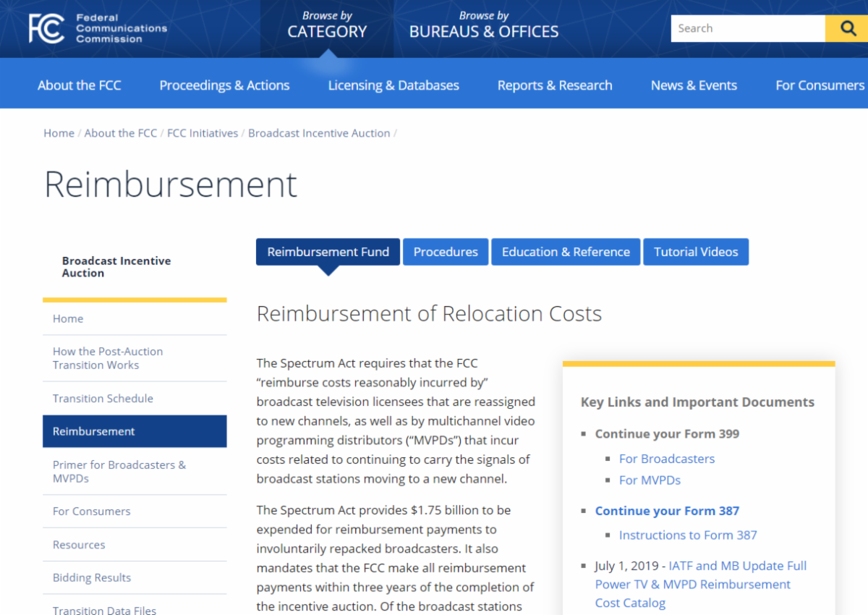The image size is (868, 615).
Task: Select Bidding Results in the sidebar
Action: (92, 577)
